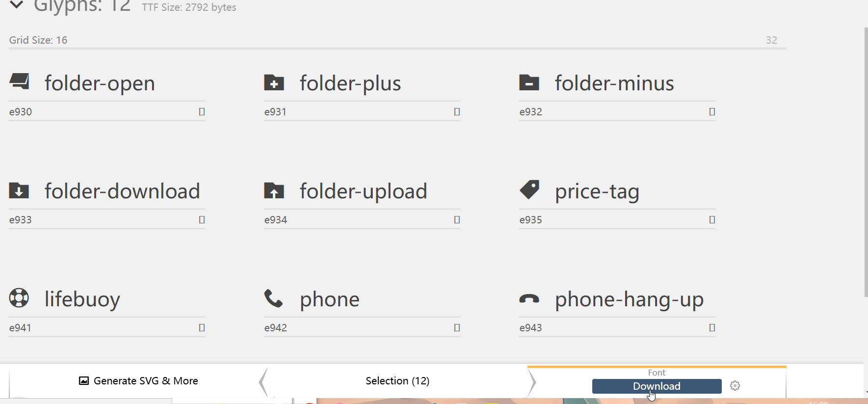
Task: Click the price-tag glyph icon
Action: pos(529,190)
